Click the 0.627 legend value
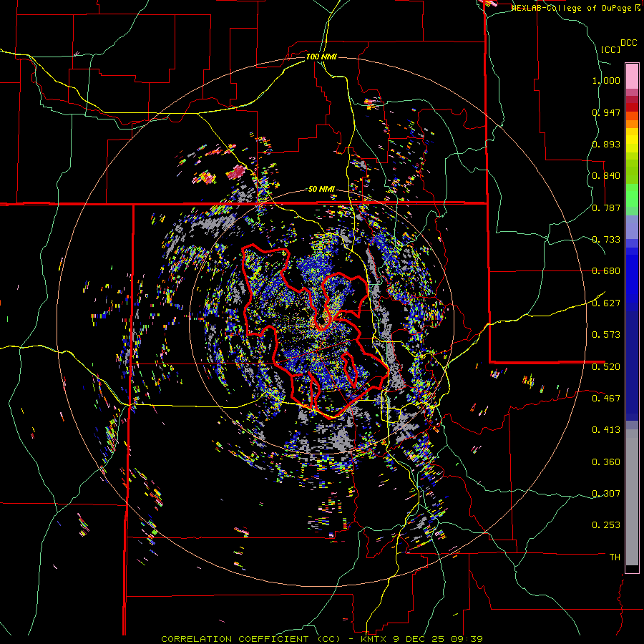The image size is (644, 644). (x=606, y=303)
